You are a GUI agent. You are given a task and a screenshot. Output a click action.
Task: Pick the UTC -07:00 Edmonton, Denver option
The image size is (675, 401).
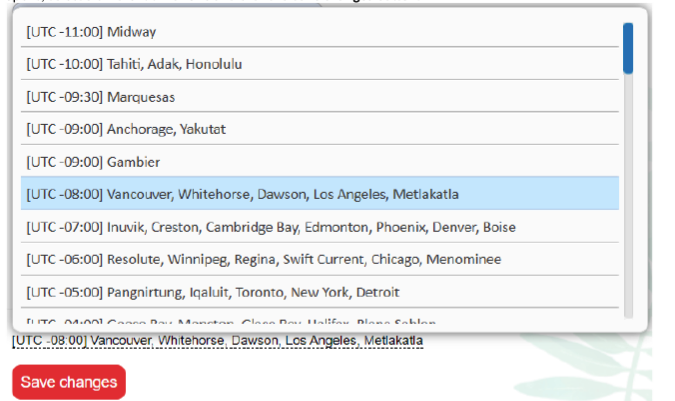(320, 227)
